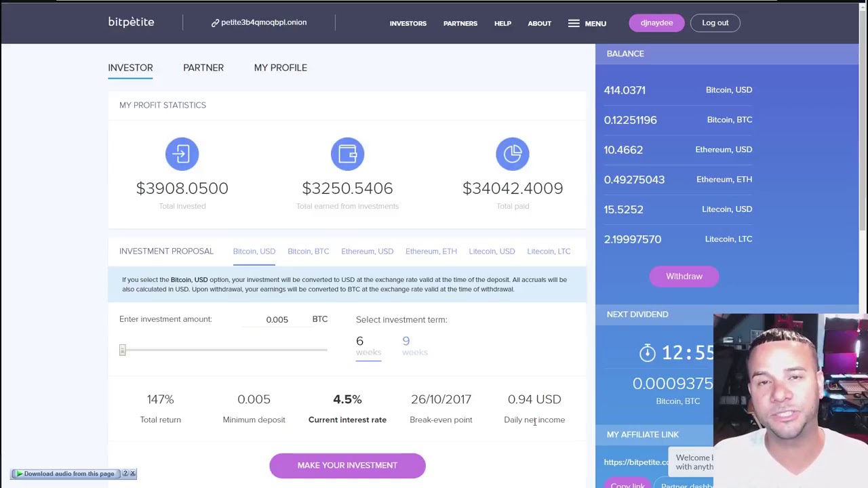868x488 pixels.
Task: Open the petite3b4qmoqbpl.onion link
Action: (264, 22)
